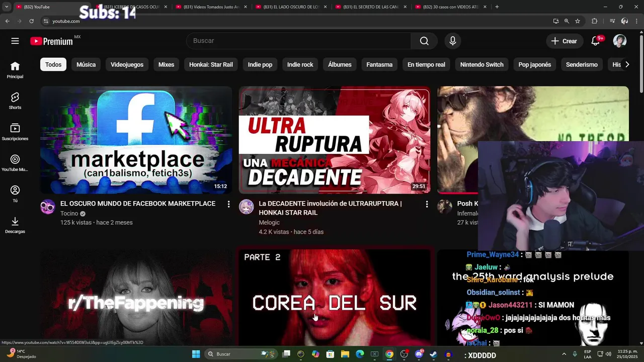Select Honkai: Star Rail chip
Screen dimensions: 644x362
pyautogui.click(x=211, y=64)
